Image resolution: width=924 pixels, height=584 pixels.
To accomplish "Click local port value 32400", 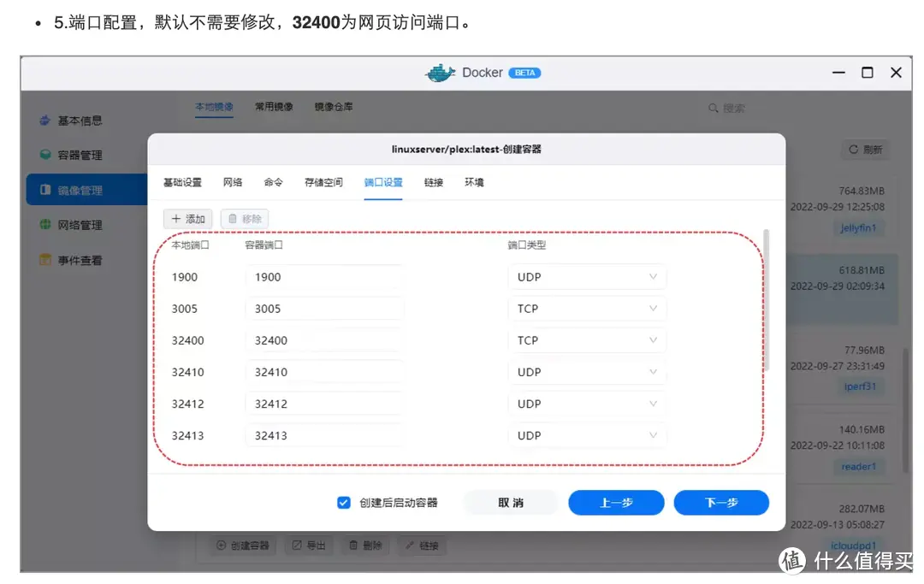I will (188, 341).
